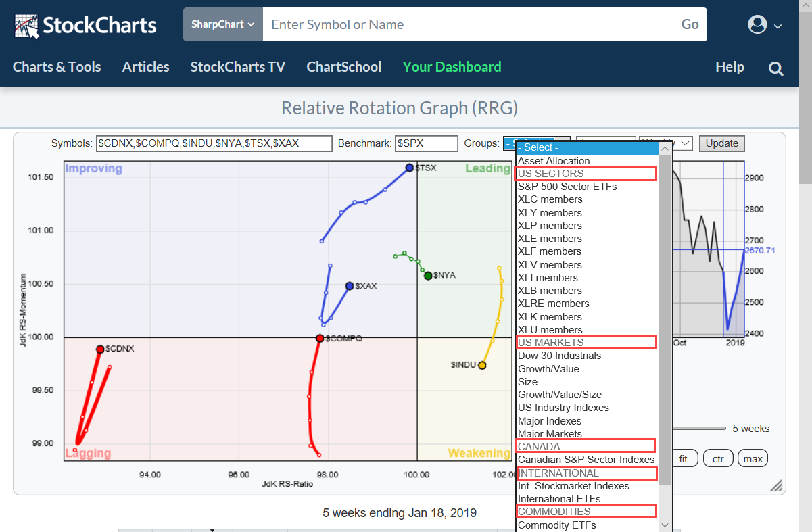The width and height of the screenshot is (812, 532).
Task: Click the max button
Action: coord(753,459)
